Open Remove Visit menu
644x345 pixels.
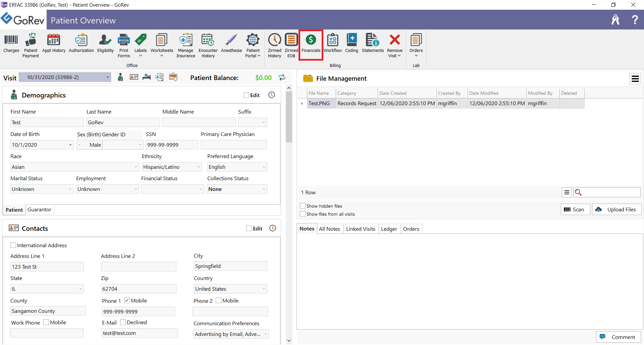(394, 46)
